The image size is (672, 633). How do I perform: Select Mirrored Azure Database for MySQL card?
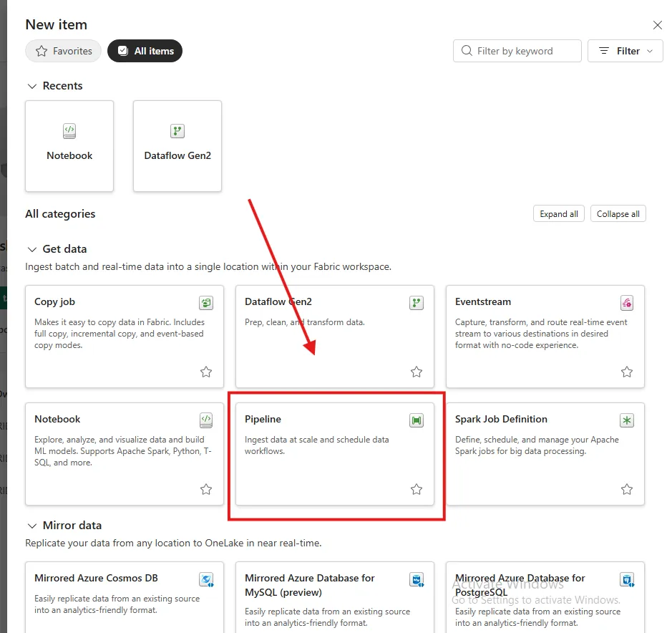point(335,597)
